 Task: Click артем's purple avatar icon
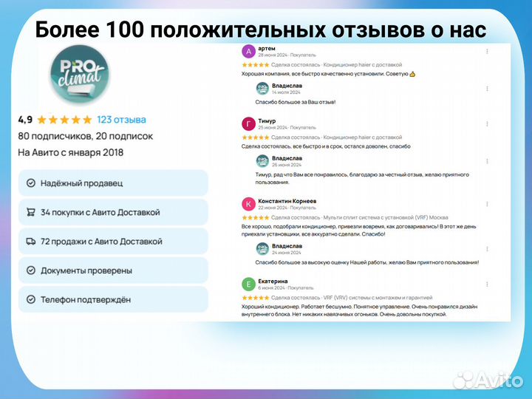click(x=248, y=52)
